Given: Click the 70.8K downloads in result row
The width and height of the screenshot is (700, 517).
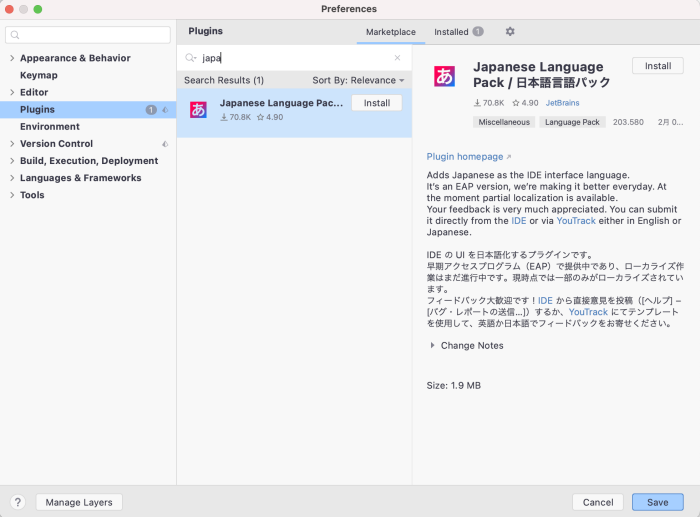Looking at the screenshot, I should tap(235, 117).
